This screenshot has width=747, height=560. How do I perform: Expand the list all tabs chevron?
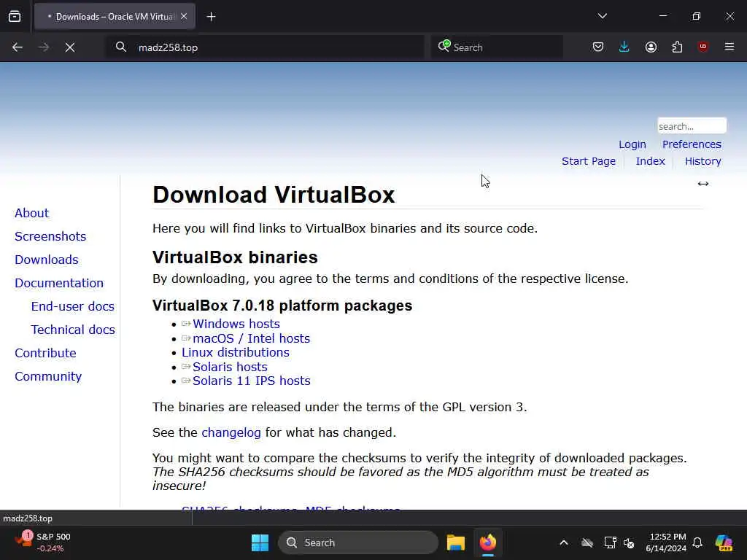click(602, 16)
